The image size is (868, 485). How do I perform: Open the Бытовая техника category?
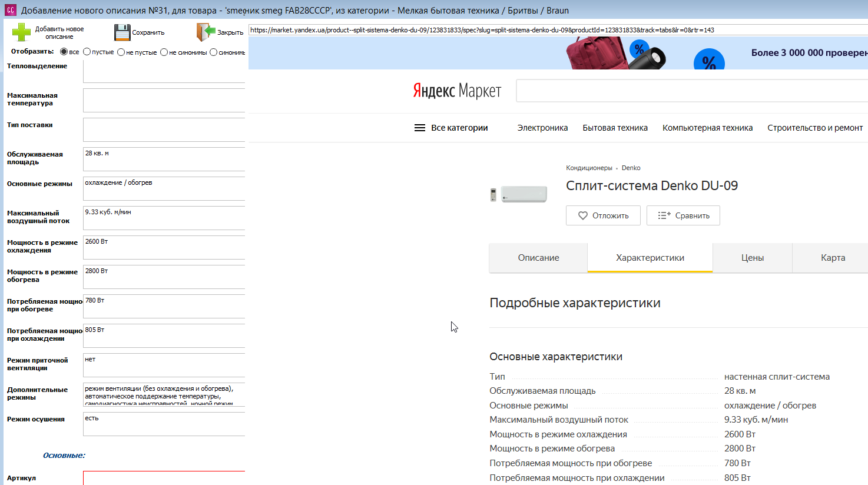[615, 128]
